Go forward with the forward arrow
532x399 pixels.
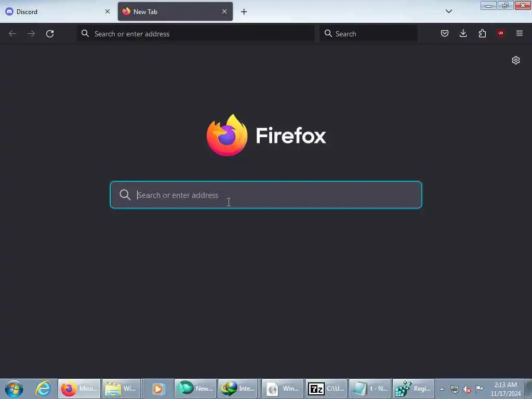(31, 34)
